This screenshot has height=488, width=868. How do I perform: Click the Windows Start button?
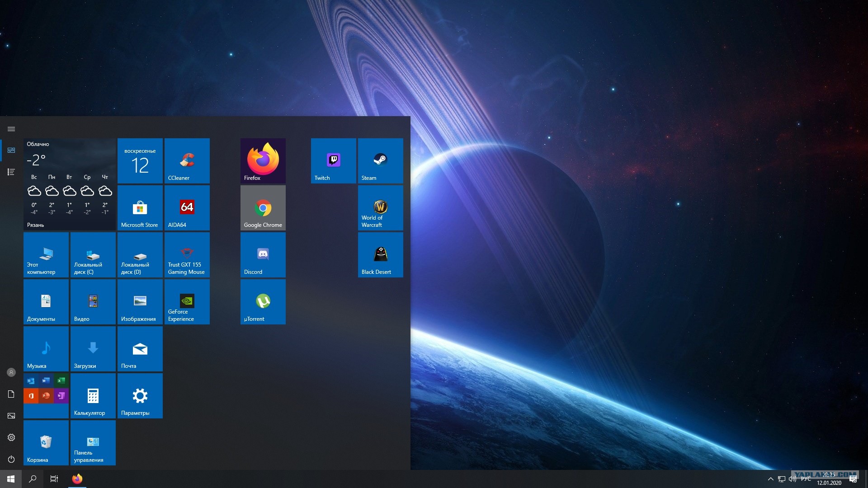tap(11, 479)
